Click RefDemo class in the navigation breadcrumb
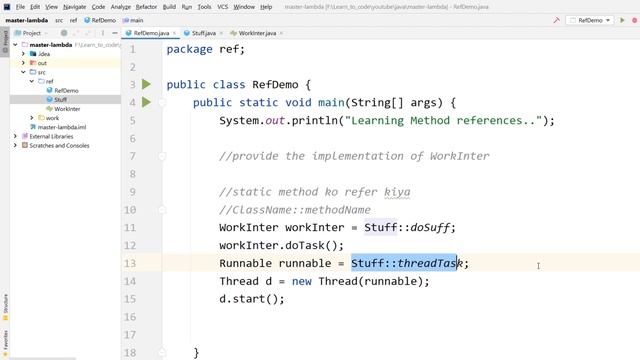 [100, 20]
